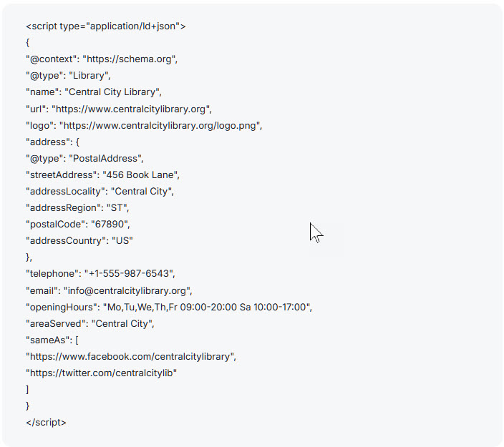Click the Facebook centralcitylibrary URL

(130, 356)
